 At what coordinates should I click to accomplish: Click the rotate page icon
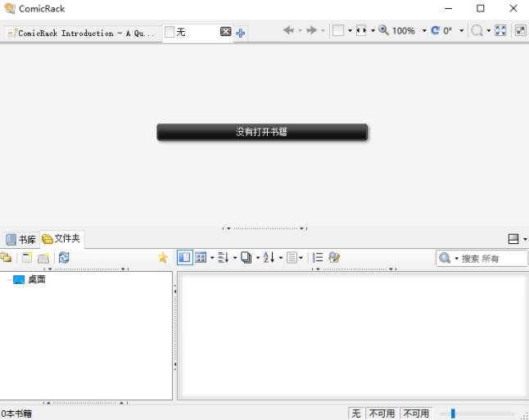pyautogui.click(x=435, y=30)
